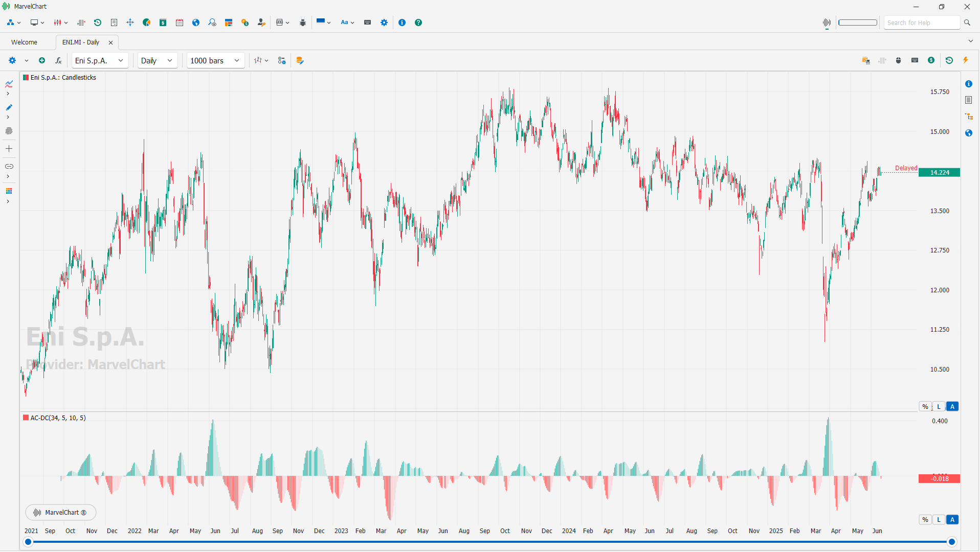This screenshot has height=552, width=980.
Task: Open the text box dropdown in main toolbar
Action: tap(282, 22)
